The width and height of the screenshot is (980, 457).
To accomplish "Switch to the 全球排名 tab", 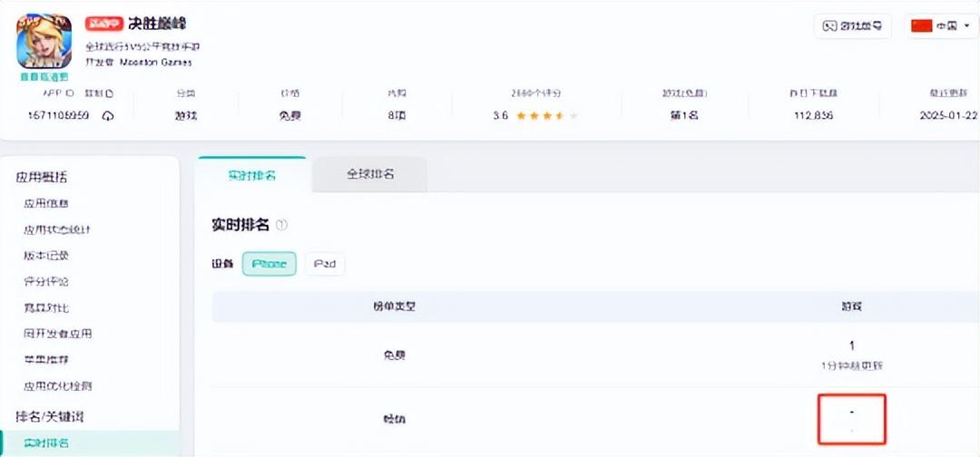I will 369,174.
